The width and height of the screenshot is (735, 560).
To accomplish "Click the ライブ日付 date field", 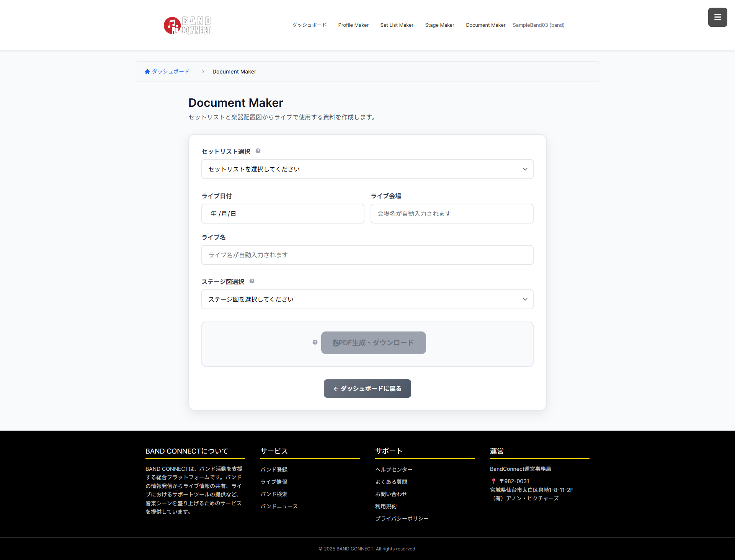I will coord(283,213).
